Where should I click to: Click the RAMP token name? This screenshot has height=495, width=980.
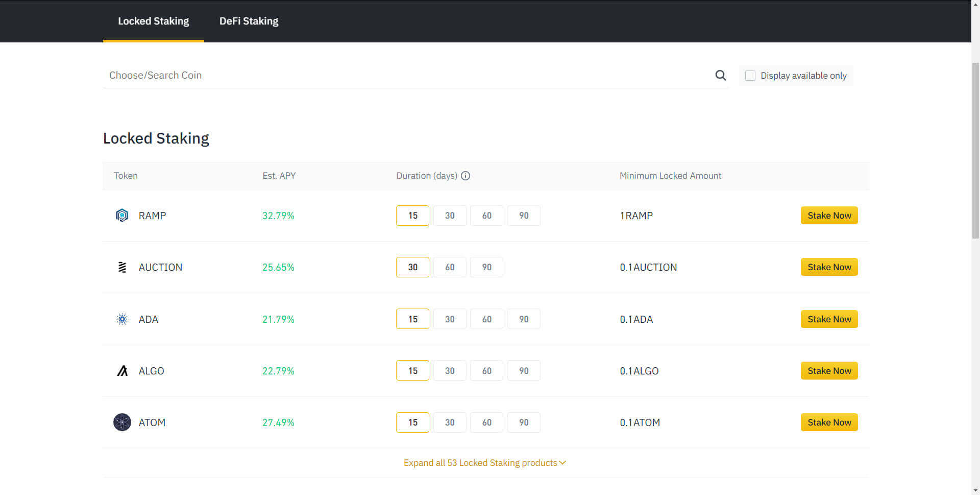click(x=152, y=216)
